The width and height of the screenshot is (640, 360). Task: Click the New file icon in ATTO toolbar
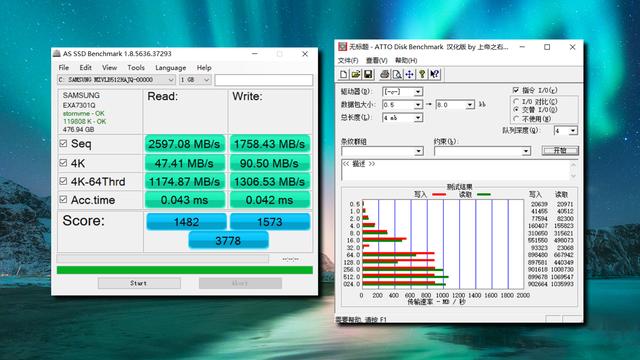[344, 74]
